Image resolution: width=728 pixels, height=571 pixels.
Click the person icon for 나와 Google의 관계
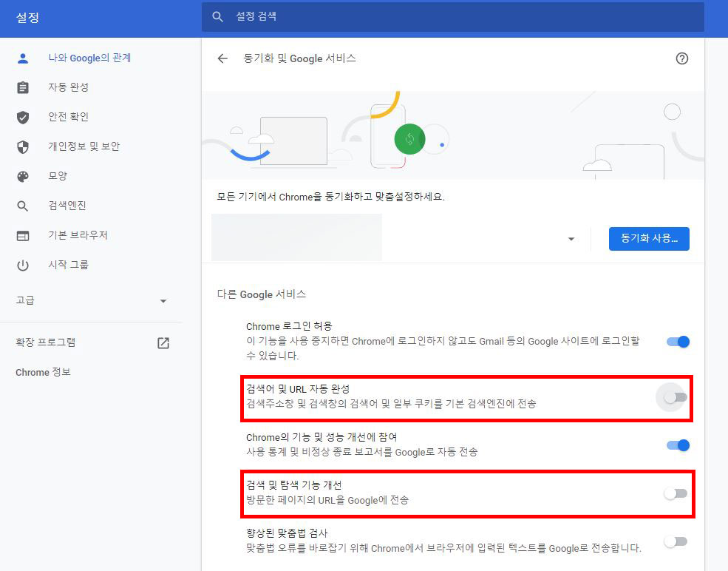(x=23, y=58)
